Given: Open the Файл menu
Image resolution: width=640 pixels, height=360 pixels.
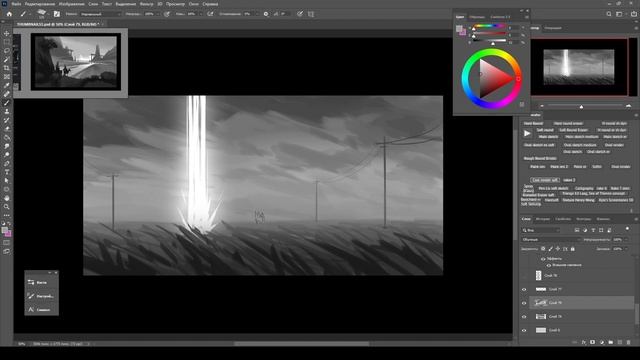Looking at the screenshot, I should pyautogui.click(x=16, y=4).
